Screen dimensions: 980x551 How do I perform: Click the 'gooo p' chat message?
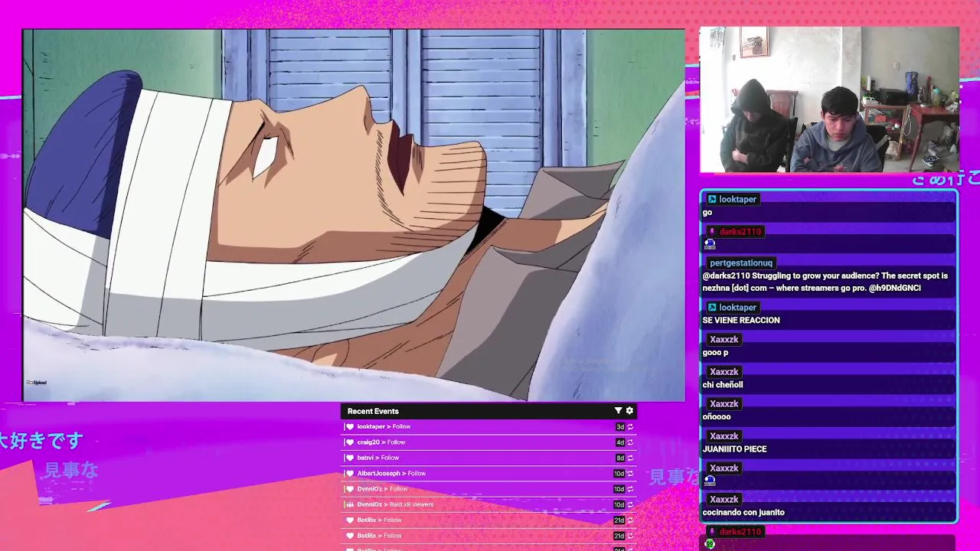tap(715, 353)
